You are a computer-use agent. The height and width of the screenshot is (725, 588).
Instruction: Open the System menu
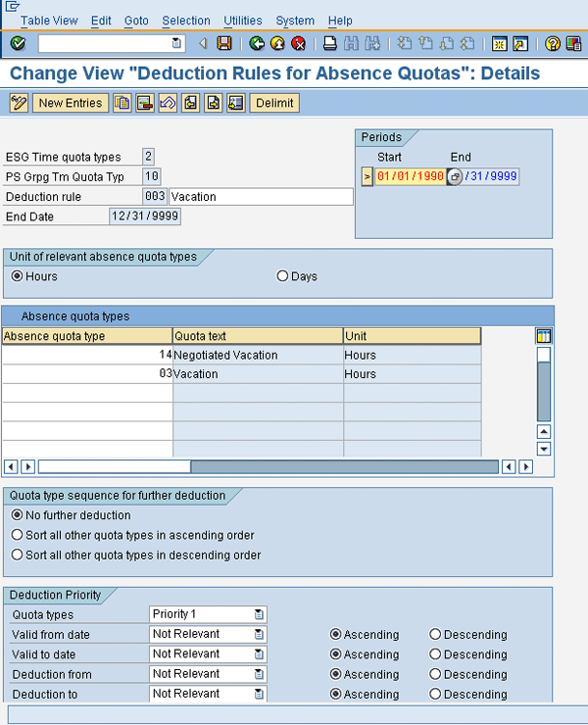[x=295, y=21]
